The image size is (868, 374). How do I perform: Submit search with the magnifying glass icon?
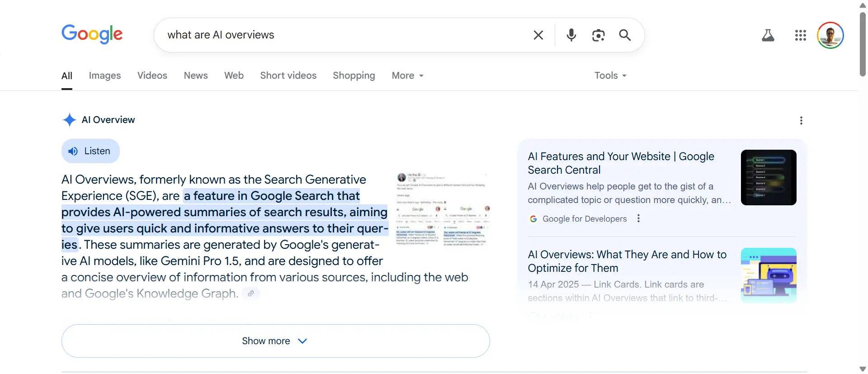(625, 35)
